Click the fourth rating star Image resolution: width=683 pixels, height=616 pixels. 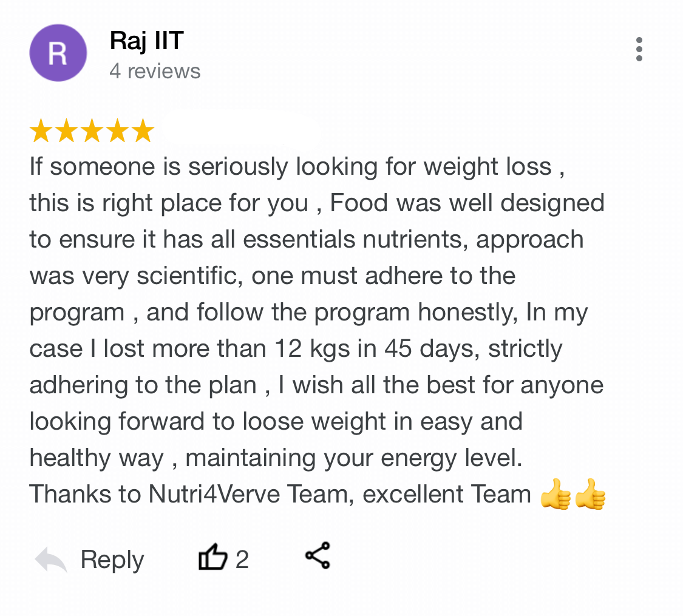pos(117,131)
